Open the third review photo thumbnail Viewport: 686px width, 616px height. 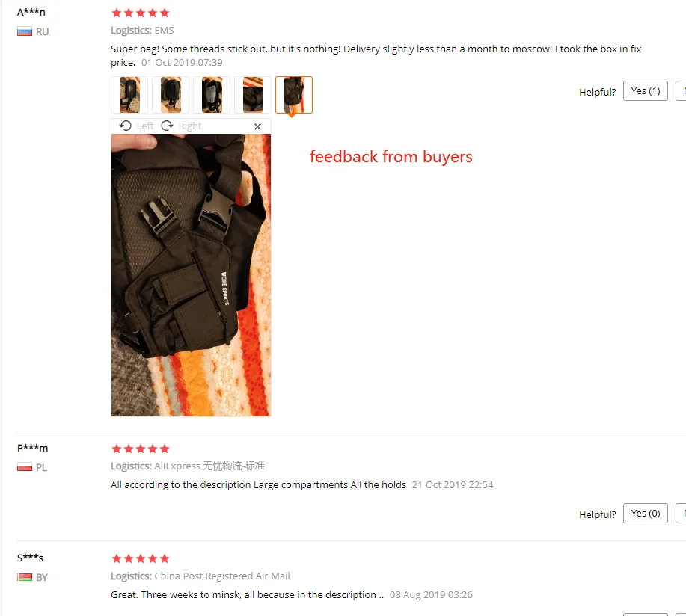[x=212, y=95]
